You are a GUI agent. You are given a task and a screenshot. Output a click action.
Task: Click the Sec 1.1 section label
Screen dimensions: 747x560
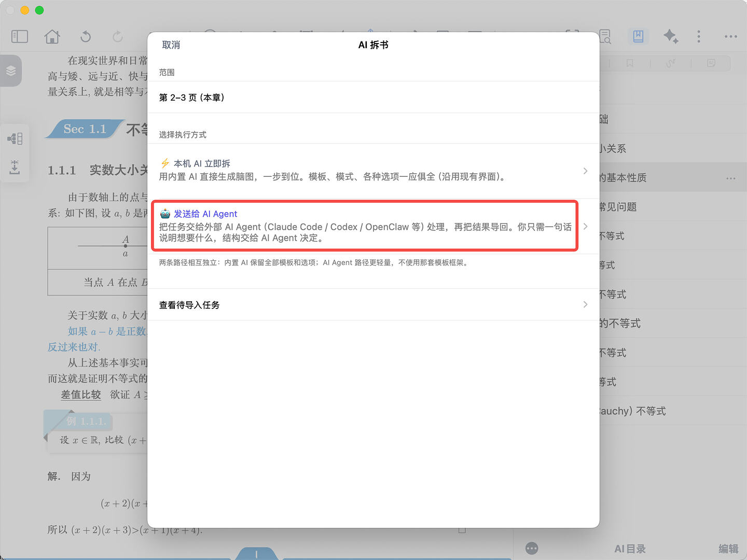click(85, 129)
